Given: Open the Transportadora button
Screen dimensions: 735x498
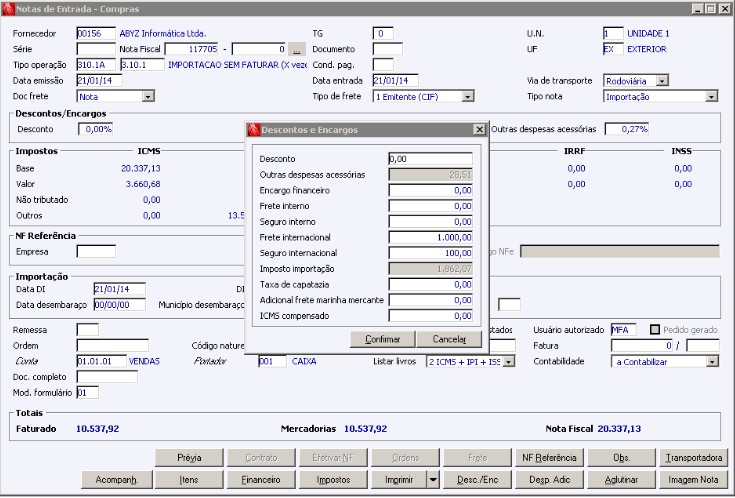Looking at the screenshot, I should tap(694, 458).
